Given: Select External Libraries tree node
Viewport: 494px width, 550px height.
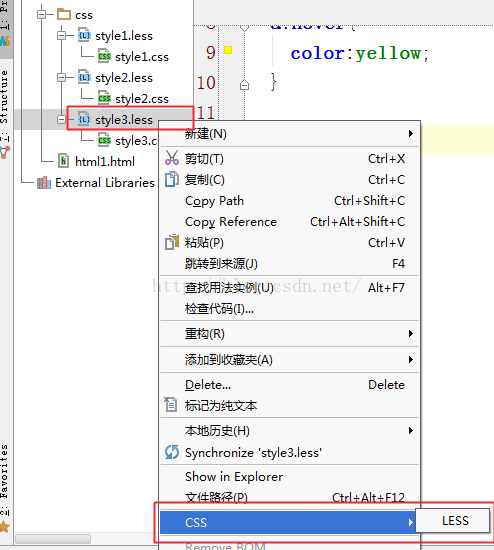Looking at the screenshot, I should click(105, 182).
